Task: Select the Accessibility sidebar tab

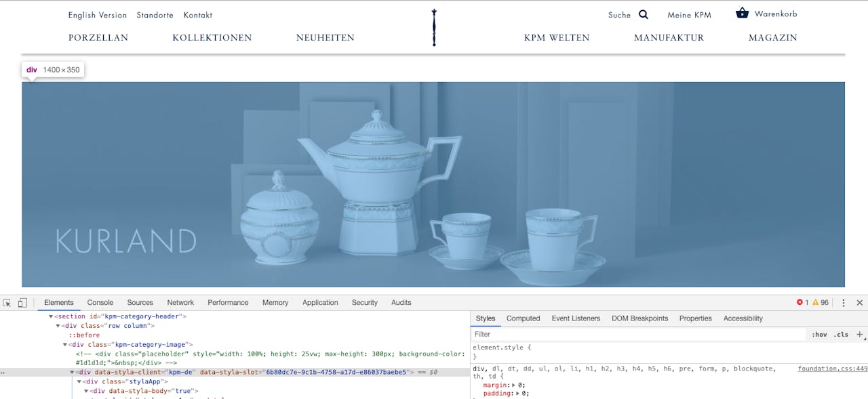Action: (x=743, y=318)
